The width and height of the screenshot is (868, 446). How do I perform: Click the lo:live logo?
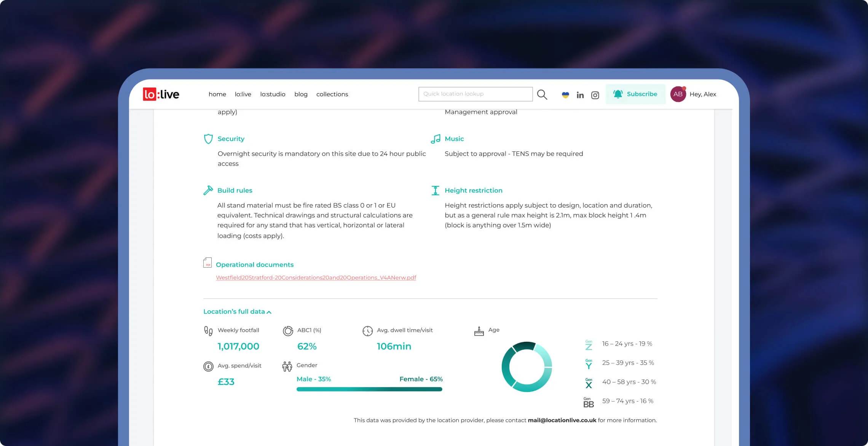point(161,94)
